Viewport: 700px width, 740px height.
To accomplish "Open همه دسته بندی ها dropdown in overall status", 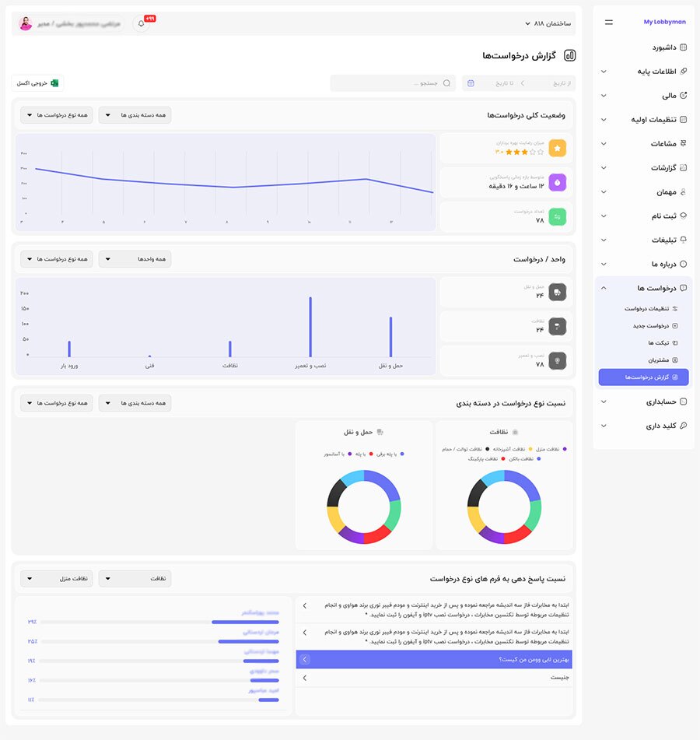I will pos(135,115).
